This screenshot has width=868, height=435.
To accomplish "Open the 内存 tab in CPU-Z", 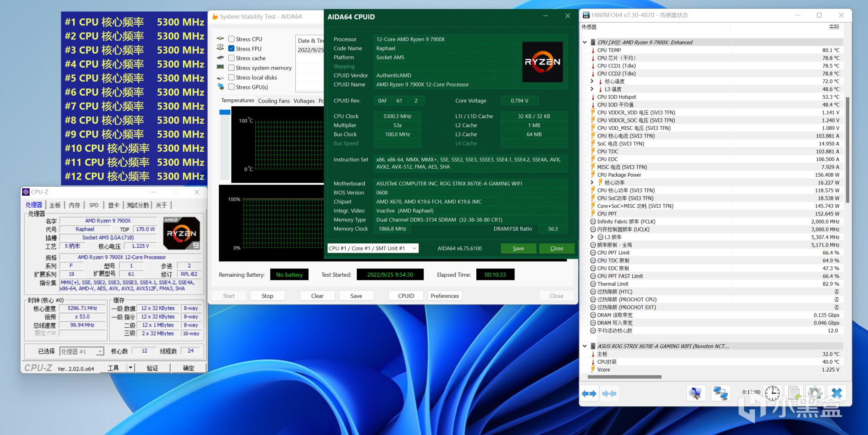I will click(x=74, y=205).
